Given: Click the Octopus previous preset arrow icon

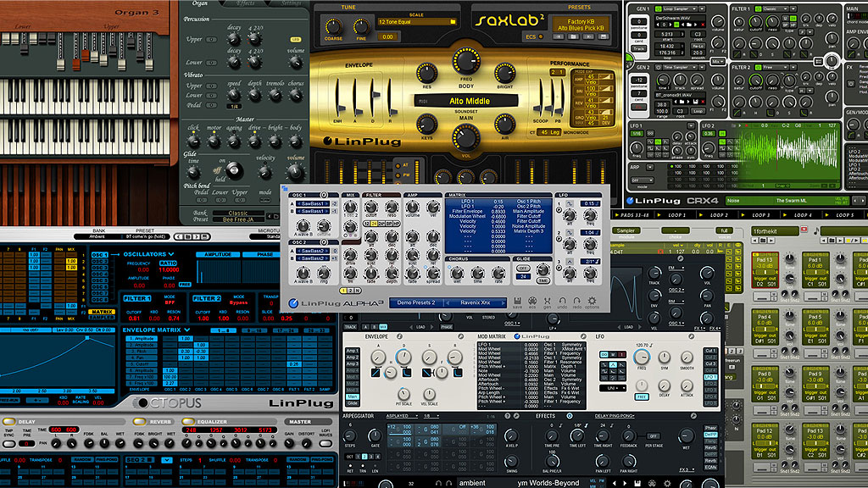Looking at the screenshot, I should (179, 237).
